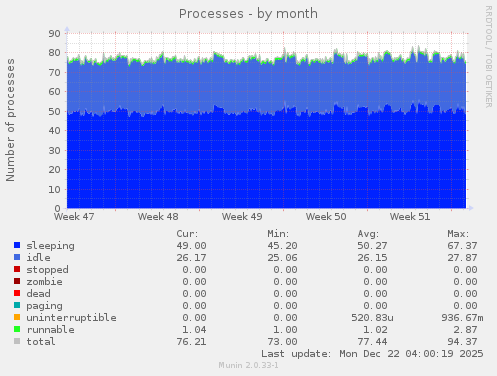Image resolution: width=497 pixels, height=376 pixels.
Task: Click the 'Week 49' axis label
Action: pyautogui.click(x=242, y=217)
